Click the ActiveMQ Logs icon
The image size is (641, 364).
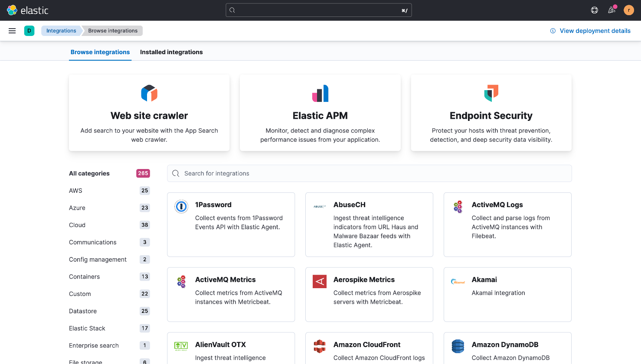point(458,207)
